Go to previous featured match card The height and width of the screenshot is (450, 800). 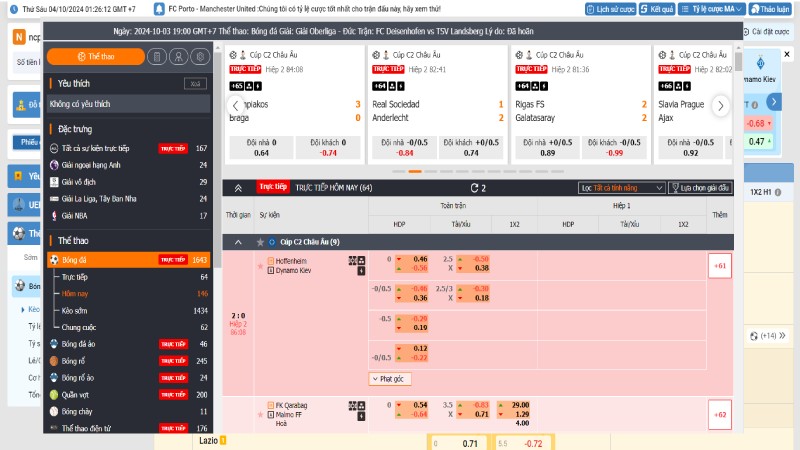point(235,106)
